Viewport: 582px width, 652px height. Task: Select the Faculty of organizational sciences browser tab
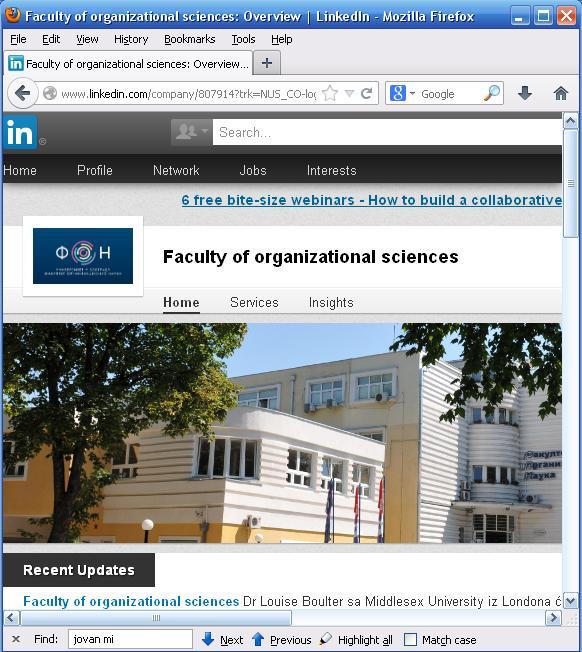(x=128, y=64)
